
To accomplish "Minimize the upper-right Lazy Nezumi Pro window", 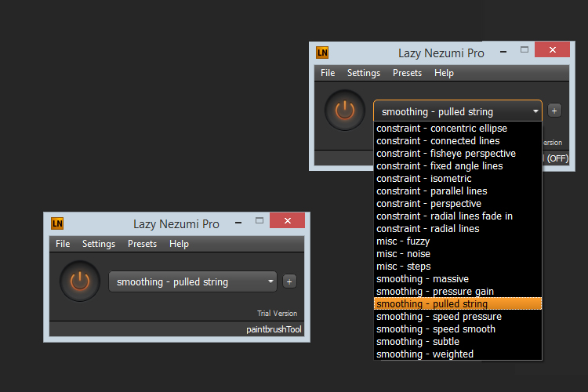I will pyautogui.click(x=503, y=52).
